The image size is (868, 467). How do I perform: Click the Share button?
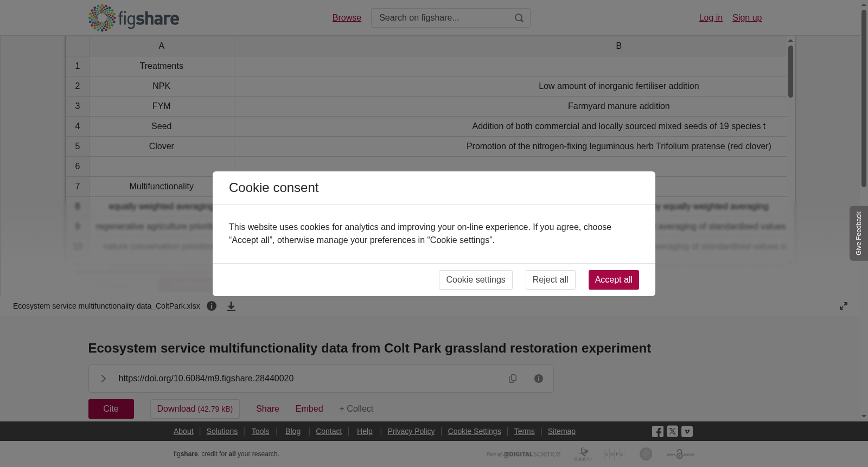point(267,409)
